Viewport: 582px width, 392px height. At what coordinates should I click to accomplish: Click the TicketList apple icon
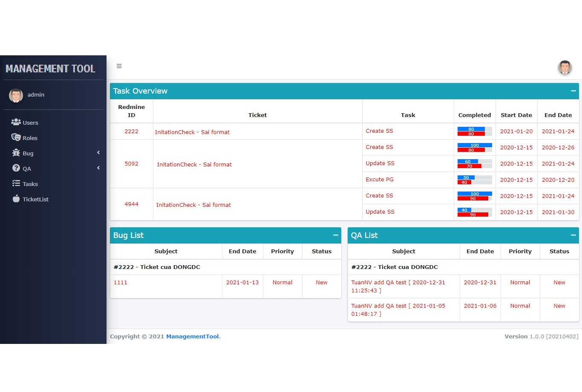[x=16, y=199]
